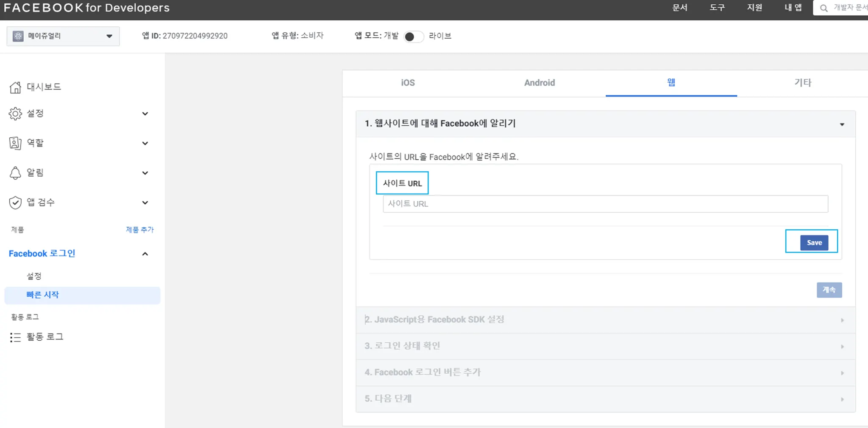Select the 웹 platform tab
This screenshot has width=868, height=428.
coord(671,83)
